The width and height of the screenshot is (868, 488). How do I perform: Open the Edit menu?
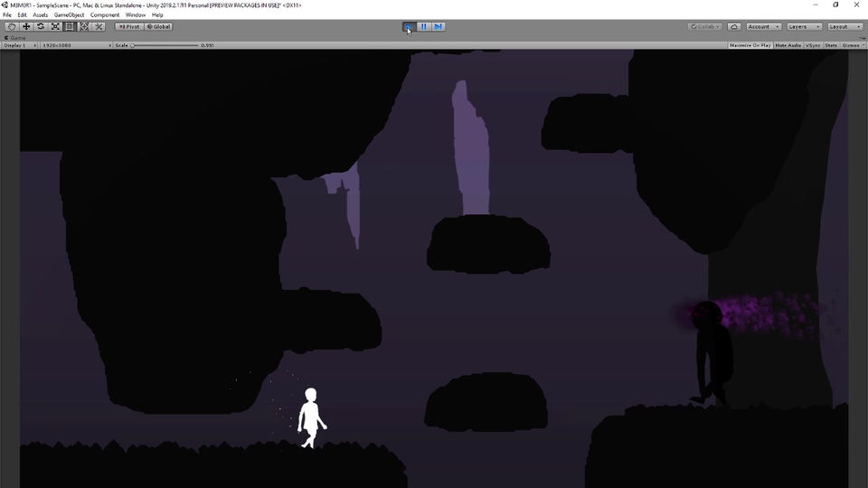tap(22, 15)
